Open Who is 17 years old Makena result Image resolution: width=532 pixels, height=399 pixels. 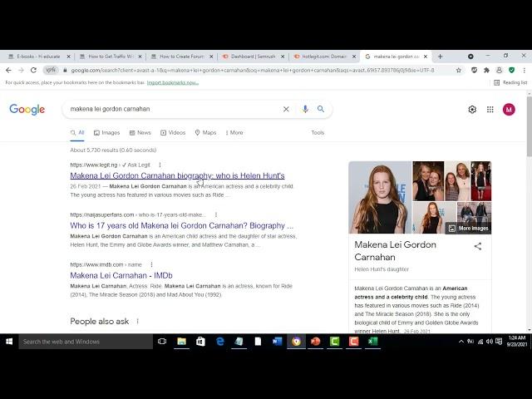[x=181, y=225]
